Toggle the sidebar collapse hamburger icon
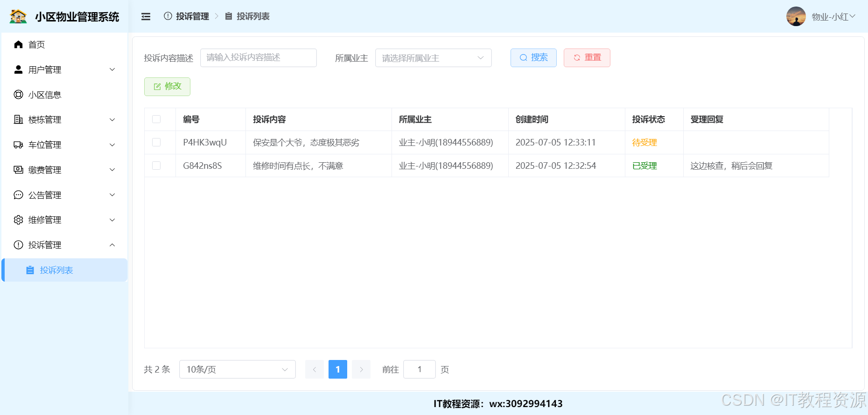This screenshot has width=868, height=415. pos(146,17)
